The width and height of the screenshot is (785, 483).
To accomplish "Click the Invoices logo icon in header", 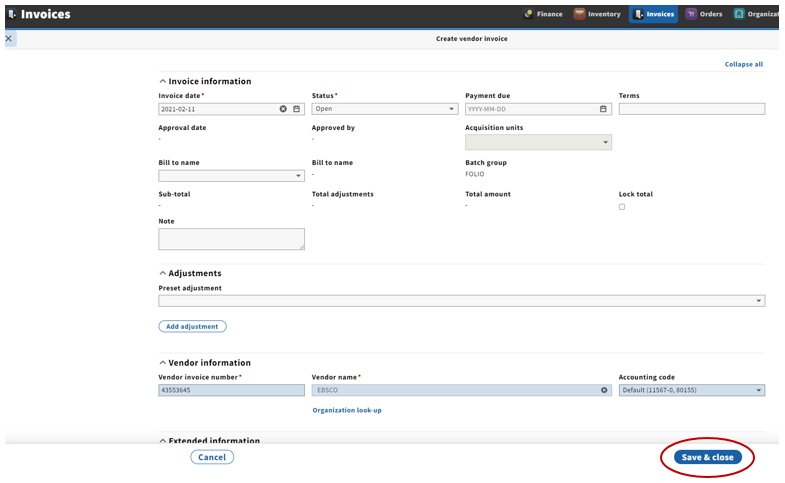I will tap(12, 14).
